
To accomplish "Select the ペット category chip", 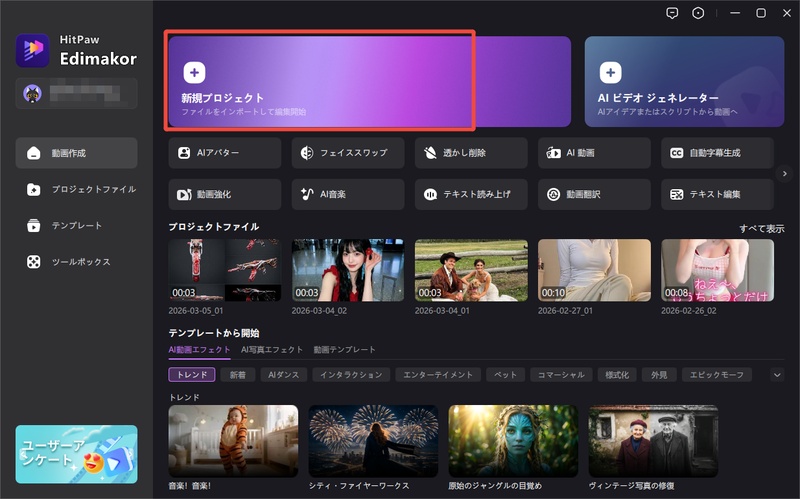I will [505, 375].
